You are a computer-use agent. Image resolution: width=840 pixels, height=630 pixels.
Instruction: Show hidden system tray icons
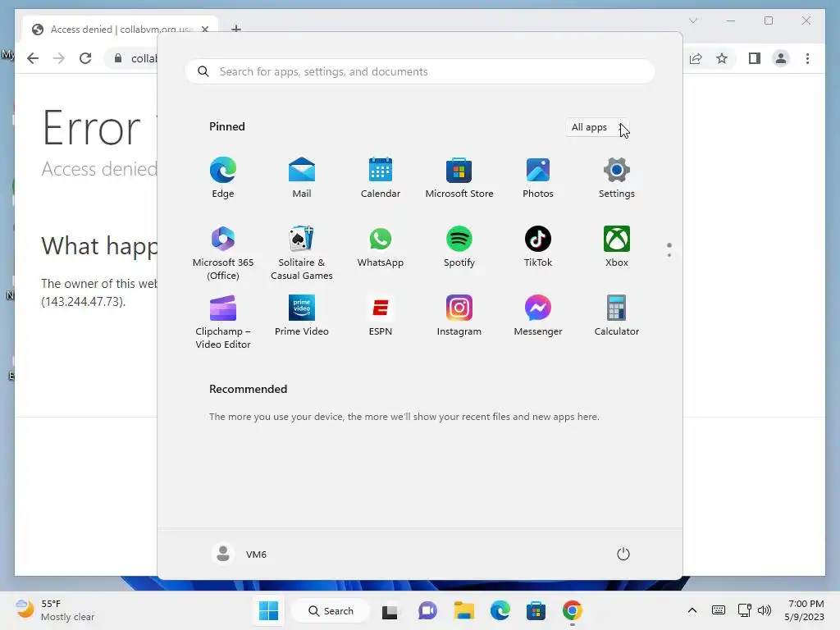692,610
